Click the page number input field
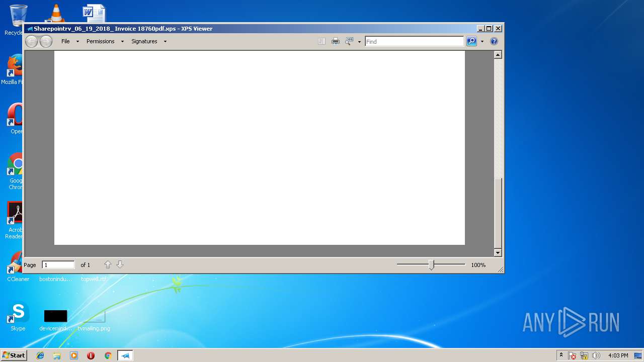Screen dimensions: 644x362 tap(58, 264)
